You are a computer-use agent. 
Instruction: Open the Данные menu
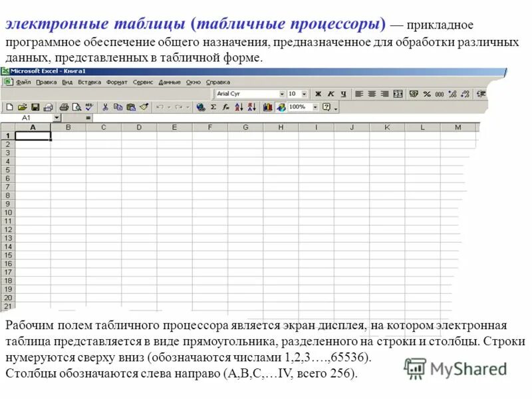click(170, 82)
